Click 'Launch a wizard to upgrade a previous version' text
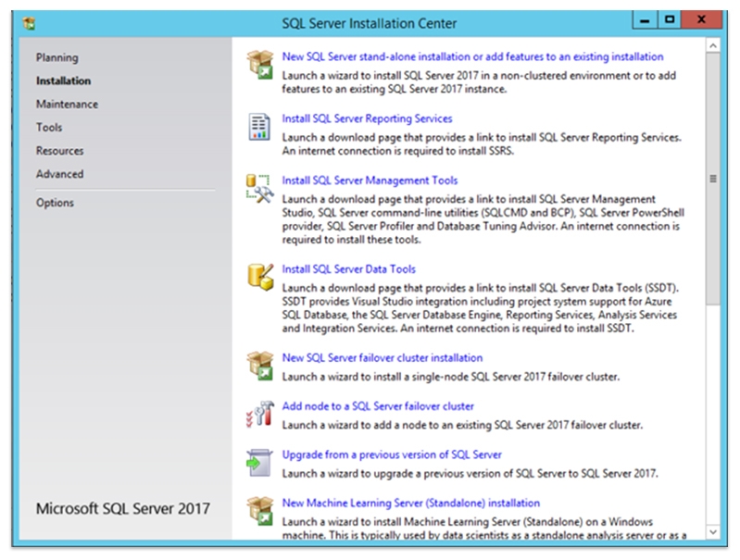Image resolution: width=740 pixels, height=560 pixels. tap(470, 473)
